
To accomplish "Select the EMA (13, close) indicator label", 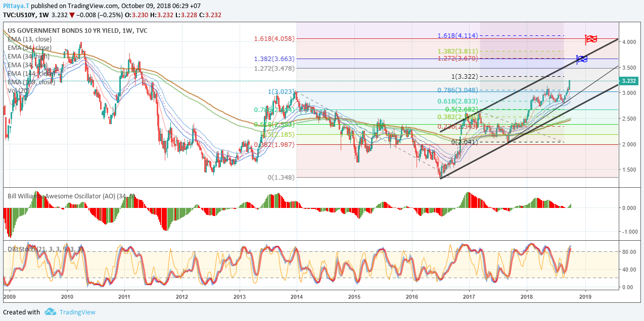I will click(29, 39).
